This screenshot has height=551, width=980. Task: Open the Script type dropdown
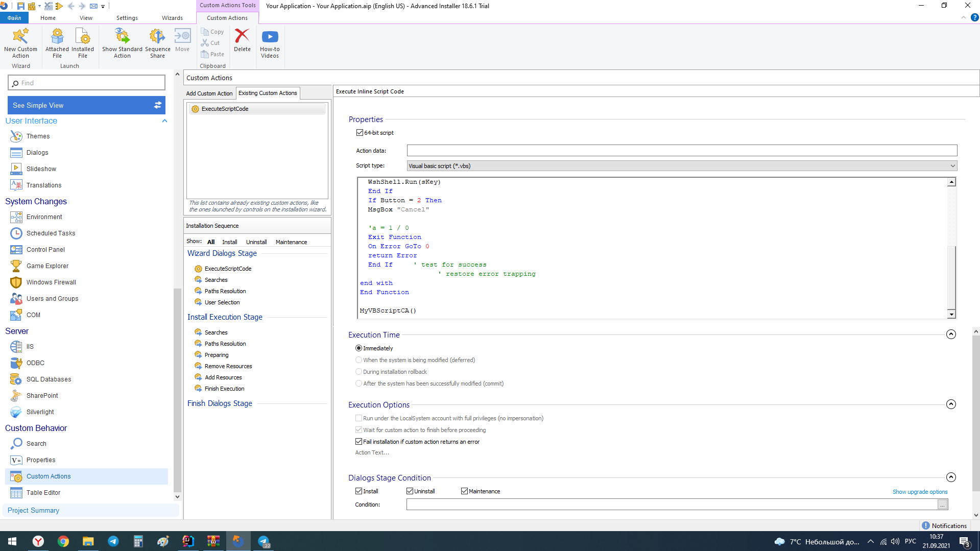[x=682, y=166]
